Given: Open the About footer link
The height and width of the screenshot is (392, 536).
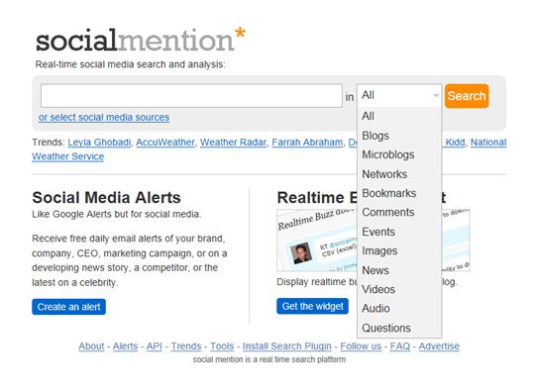Looking at the screenshot, I should coord(91,346).
